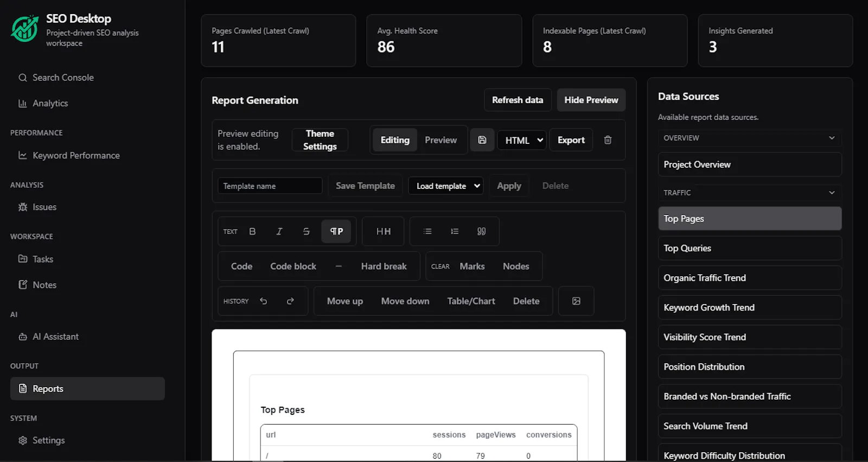Image resolution: width=868 pixels, height=462 pixels.
Task: Add Keyword Growth Trend data source
Action: click(x=750, y=307)
